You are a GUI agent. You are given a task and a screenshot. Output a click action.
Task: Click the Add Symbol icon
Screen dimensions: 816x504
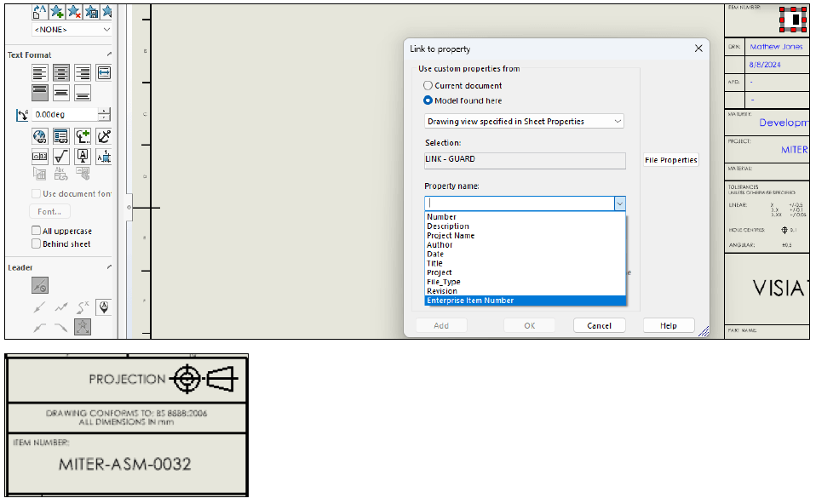point(83,136)
